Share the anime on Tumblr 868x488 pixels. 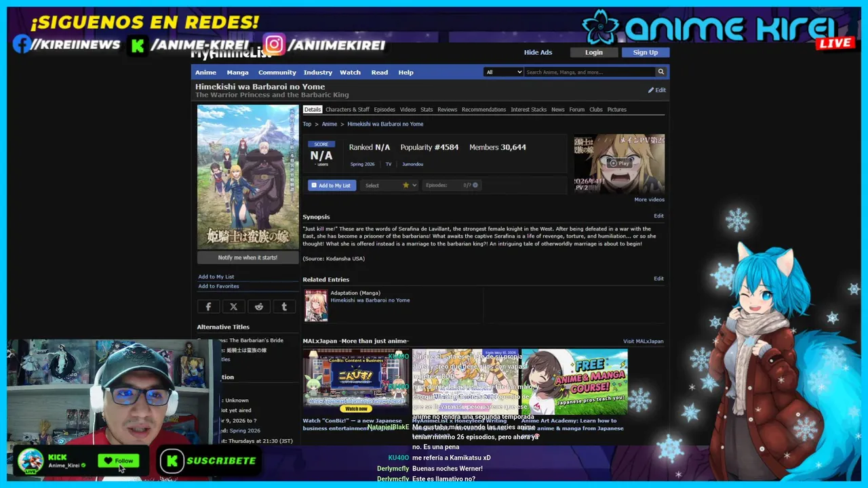click(x=283, y=306)
